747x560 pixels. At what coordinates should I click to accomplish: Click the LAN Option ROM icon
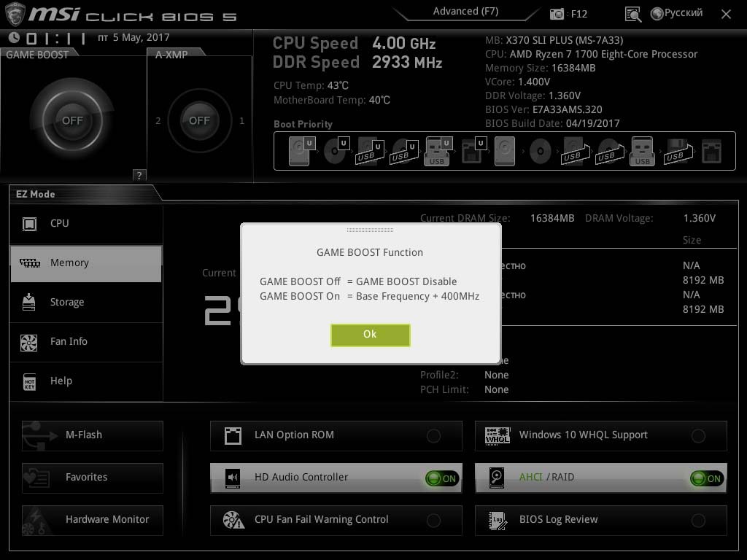point(233,436)
